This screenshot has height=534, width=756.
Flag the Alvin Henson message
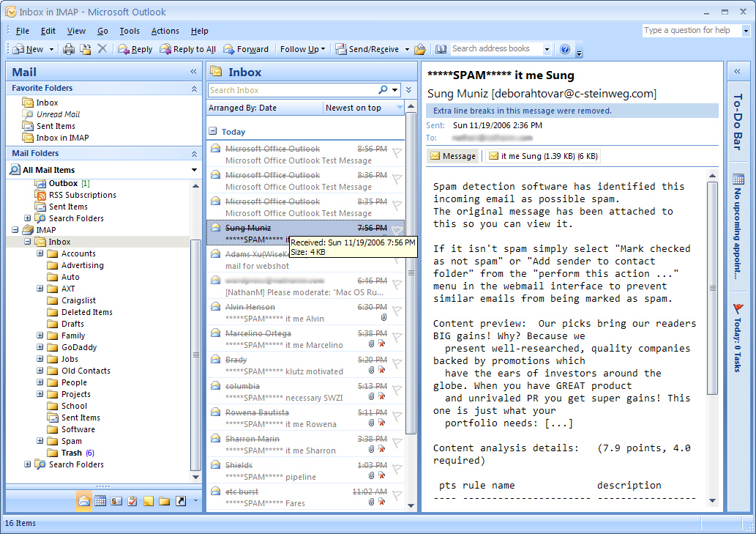(397, 311)
